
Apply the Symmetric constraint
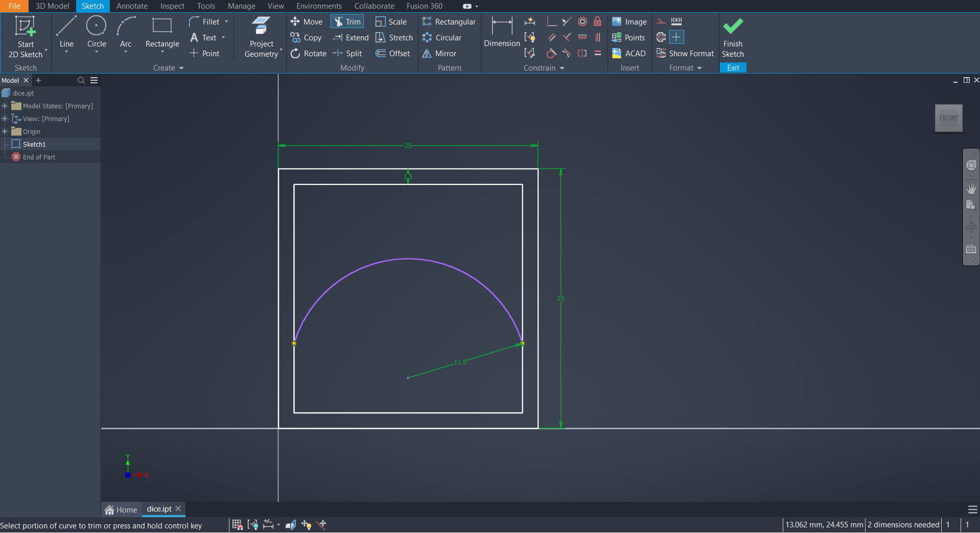point(582,53)
